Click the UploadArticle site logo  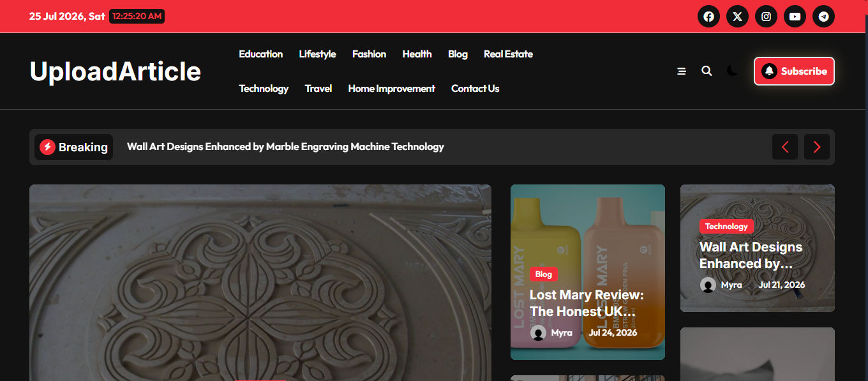click(x=116, y=71)
